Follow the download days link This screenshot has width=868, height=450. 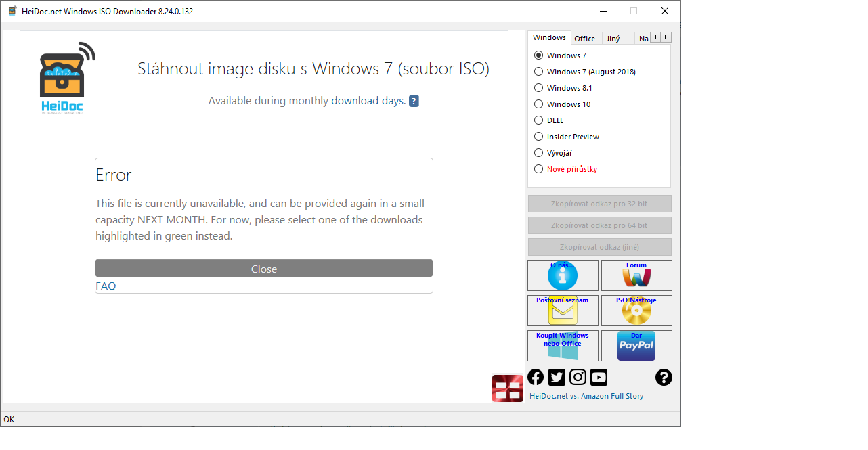(368, 101)
